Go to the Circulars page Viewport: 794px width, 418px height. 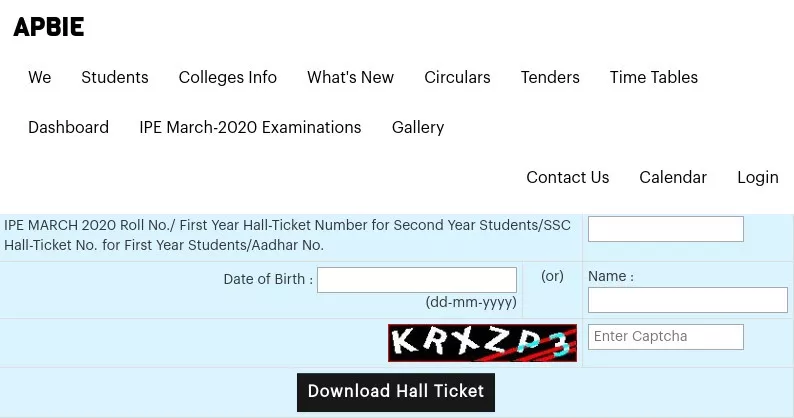[x=457, y=77]
